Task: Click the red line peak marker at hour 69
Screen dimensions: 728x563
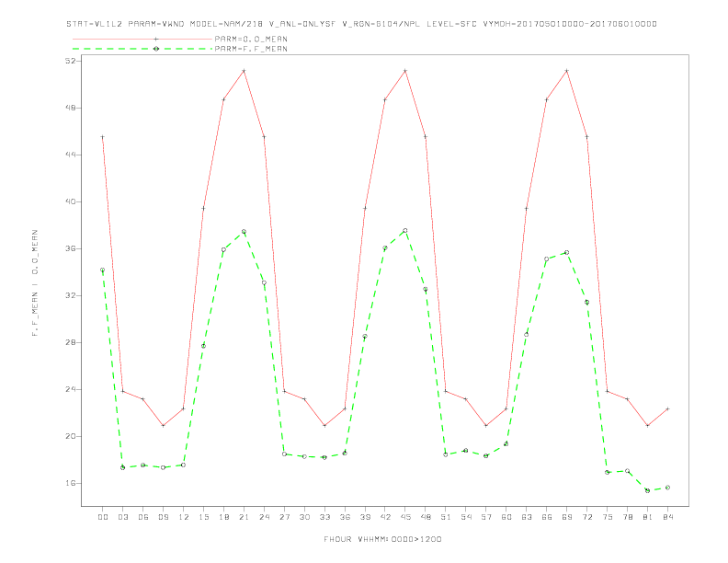Action: (567, 71)
